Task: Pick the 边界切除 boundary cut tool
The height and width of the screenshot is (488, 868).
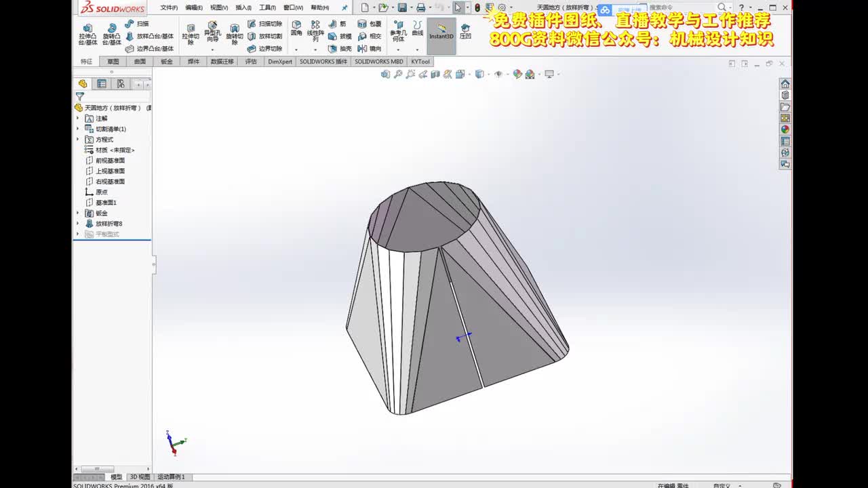Action: pyautogui.click(x=264, y=49)
